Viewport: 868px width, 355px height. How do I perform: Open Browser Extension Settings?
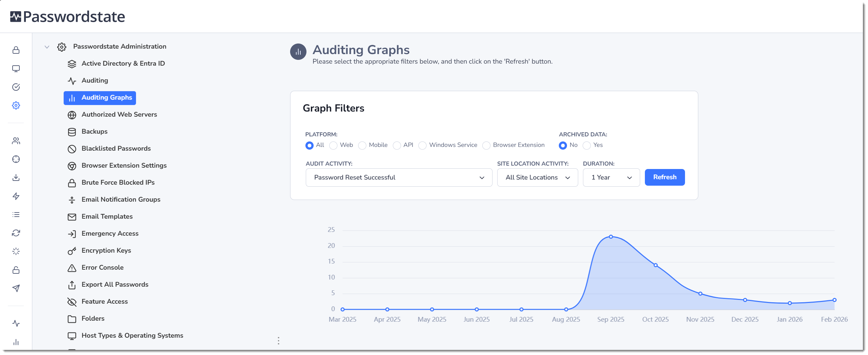pos(124,166)
